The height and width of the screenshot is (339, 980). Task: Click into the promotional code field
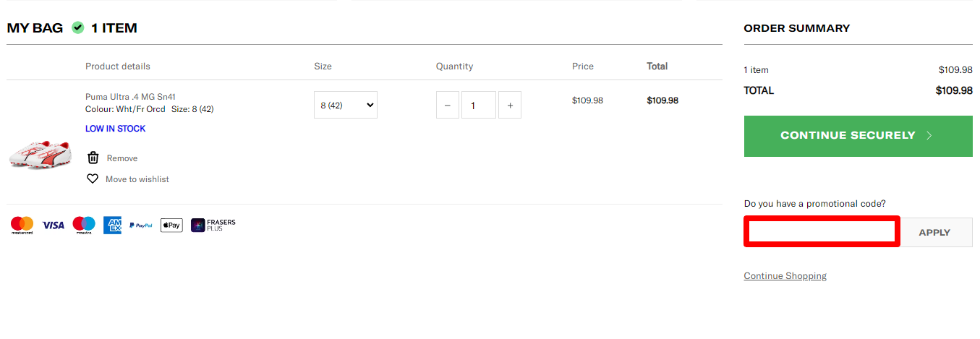pyautogui.click(x=822, y=232)
